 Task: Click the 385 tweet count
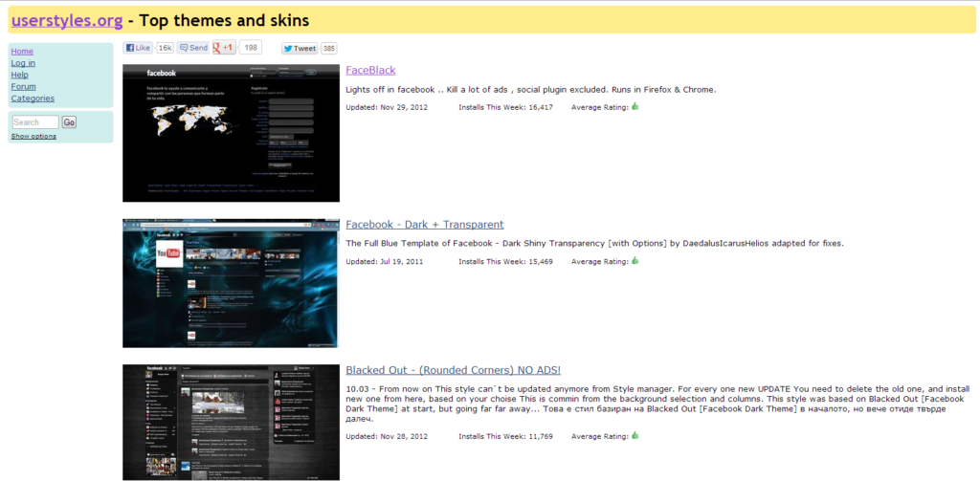tap(329, 48)
